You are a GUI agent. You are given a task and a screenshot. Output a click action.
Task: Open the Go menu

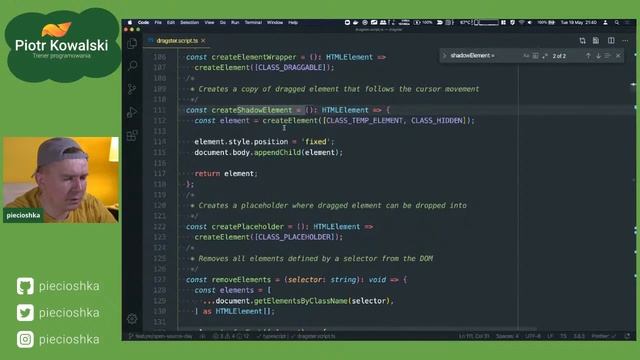coord(222,22)
